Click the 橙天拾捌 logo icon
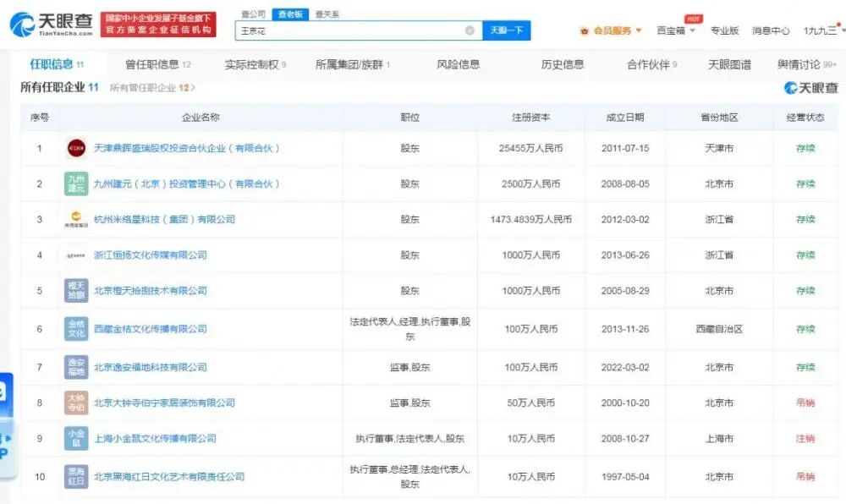Viewport: 846px width, 504px height. pyautogui.click(x=76, y=290)
